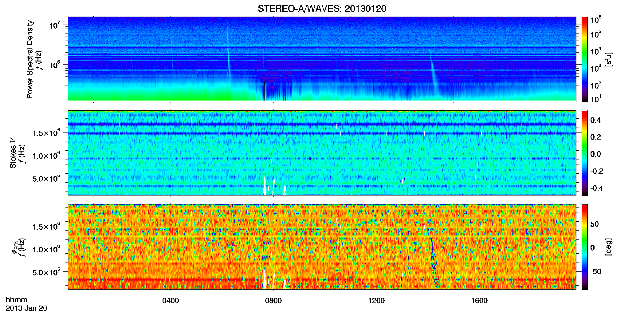This screenshot has width=644, height=332.
Task: Click the 0.2 label on the Stokes V colorbar
Action: 595,137
